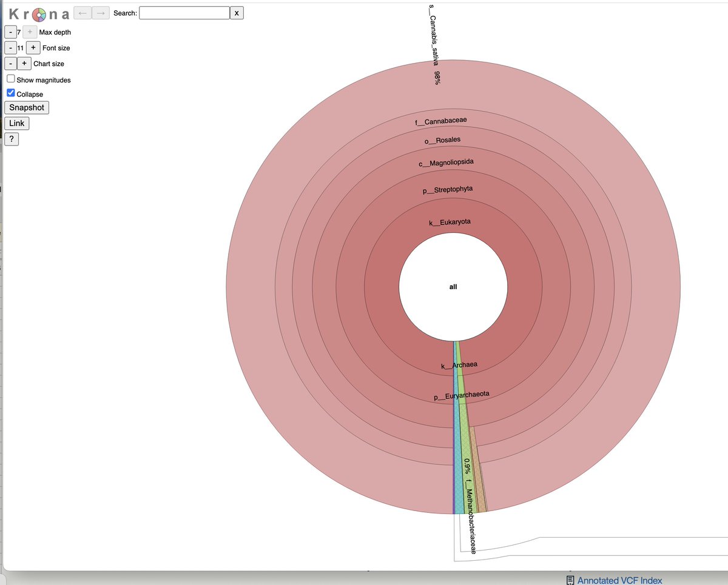
Task: Enlarge Chart size with plus button
Action: coord(24,64)
